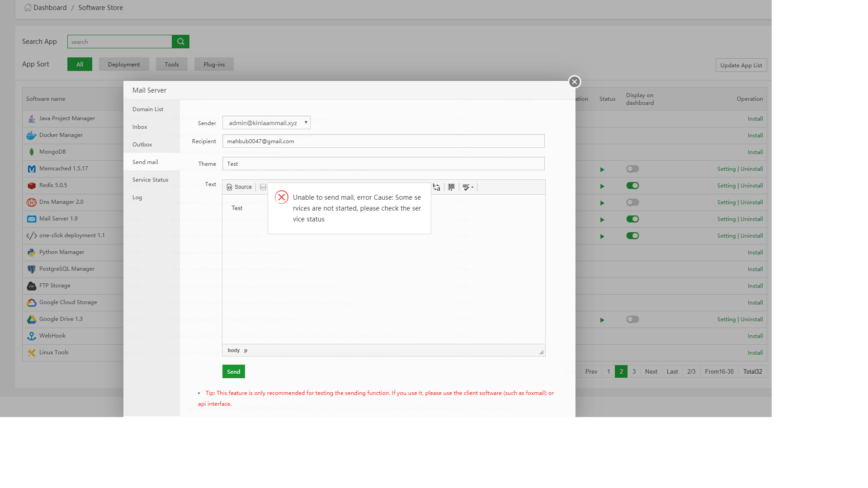Click the Replace icon in editor toolbar
The image size is (868, 488).
437,187
